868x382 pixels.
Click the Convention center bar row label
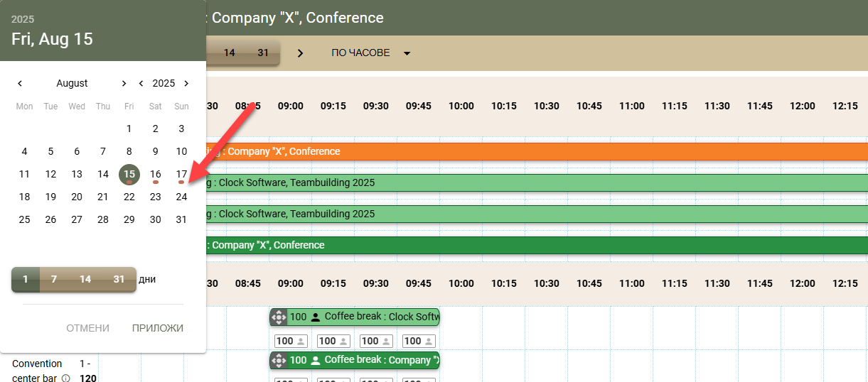(x=37, y=371)
